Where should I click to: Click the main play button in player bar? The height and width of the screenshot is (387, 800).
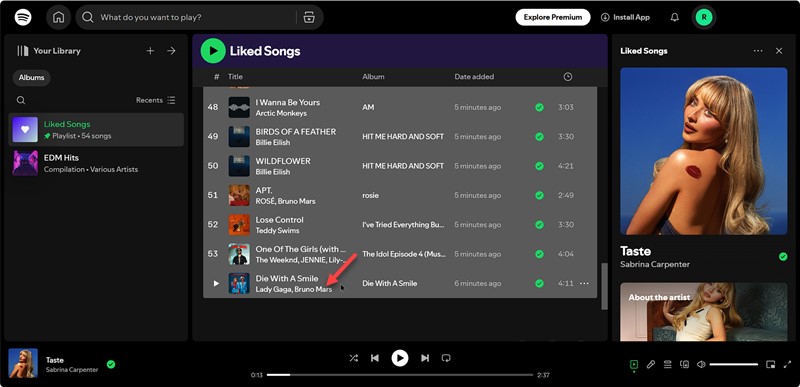click(x=400, y=358)
